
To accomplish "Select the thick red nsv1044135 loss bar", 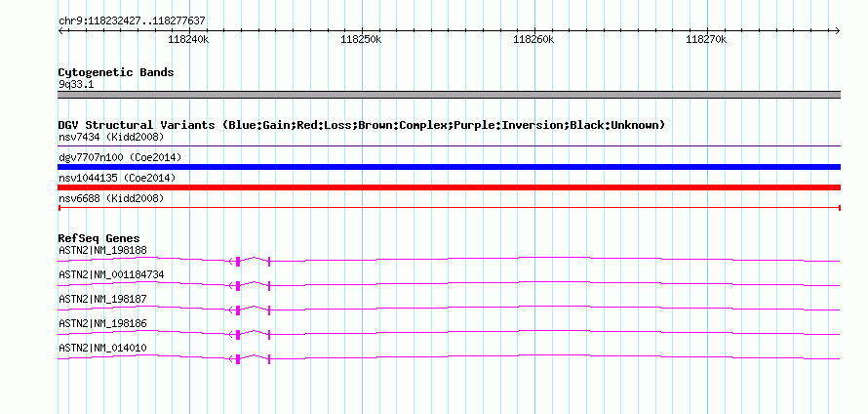I will 450,187.
